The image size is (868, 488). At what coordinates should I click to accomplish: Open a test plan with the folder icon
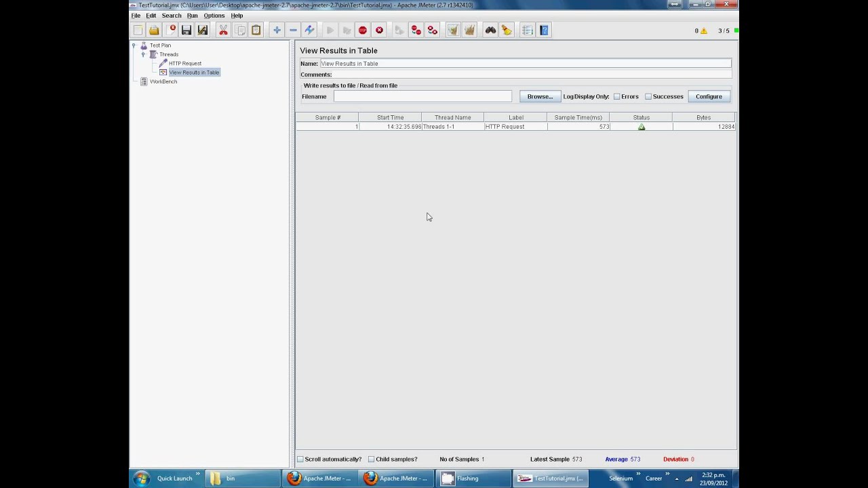coord(155,30)
